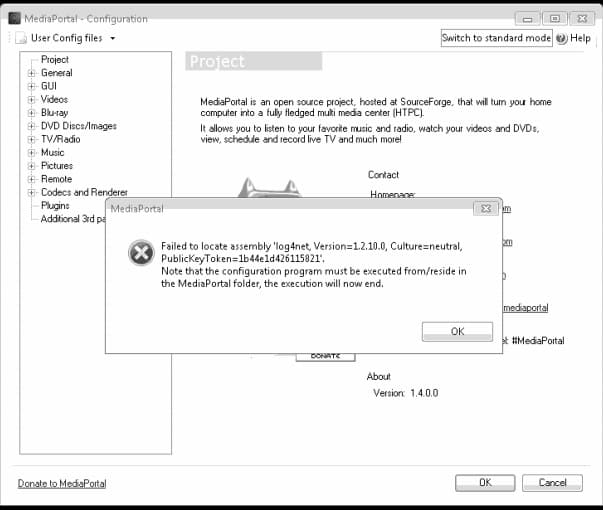Viewport: 603px width, 510px height.
Task: Click the User Config files document icon
Action: pos(21,38)
